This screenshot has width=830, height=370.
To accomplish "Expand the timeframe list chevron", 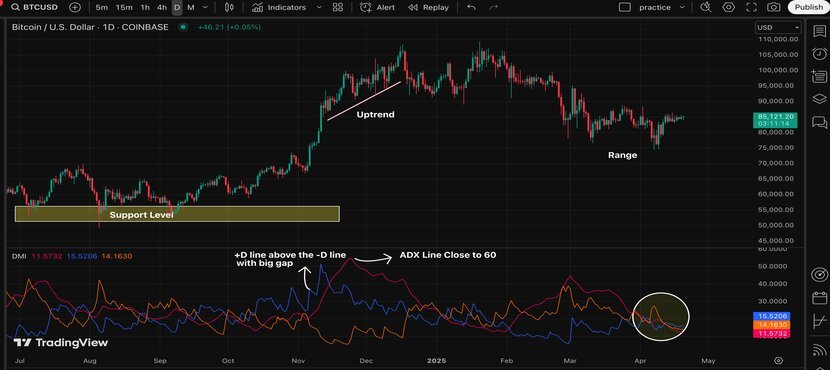I will coord(205,7).
